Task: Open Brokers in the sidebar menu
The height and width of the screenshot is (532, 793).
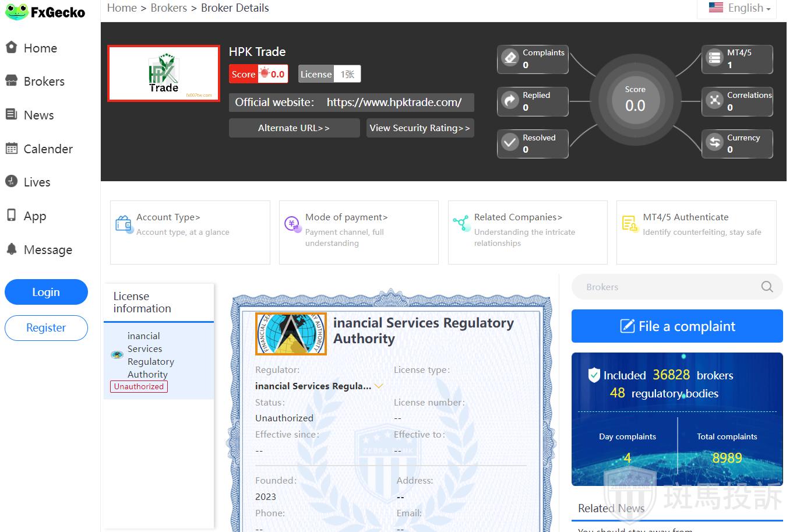Action: click(44, 82)
